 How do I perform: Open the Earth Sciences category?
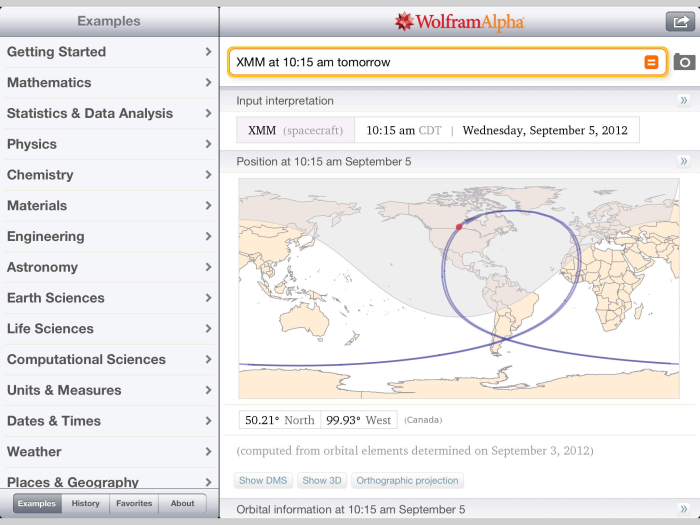109,298
